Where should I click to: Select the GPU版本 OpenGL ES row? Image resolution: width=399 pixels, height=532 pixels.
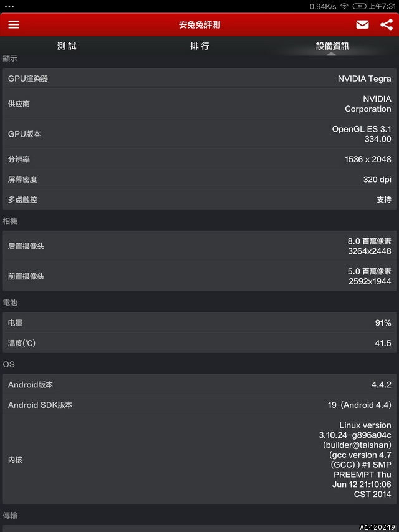(199, 133)
